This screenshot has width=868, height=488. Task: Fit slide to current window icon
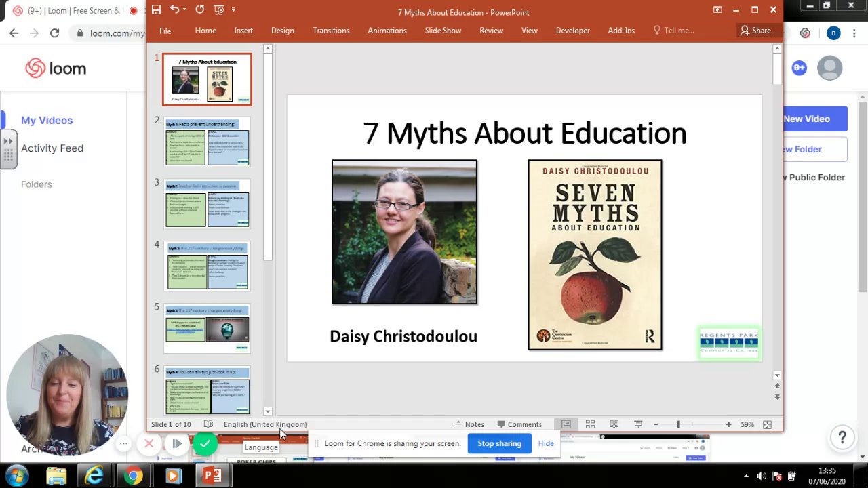pyautogui.click(x=767, y=424)
